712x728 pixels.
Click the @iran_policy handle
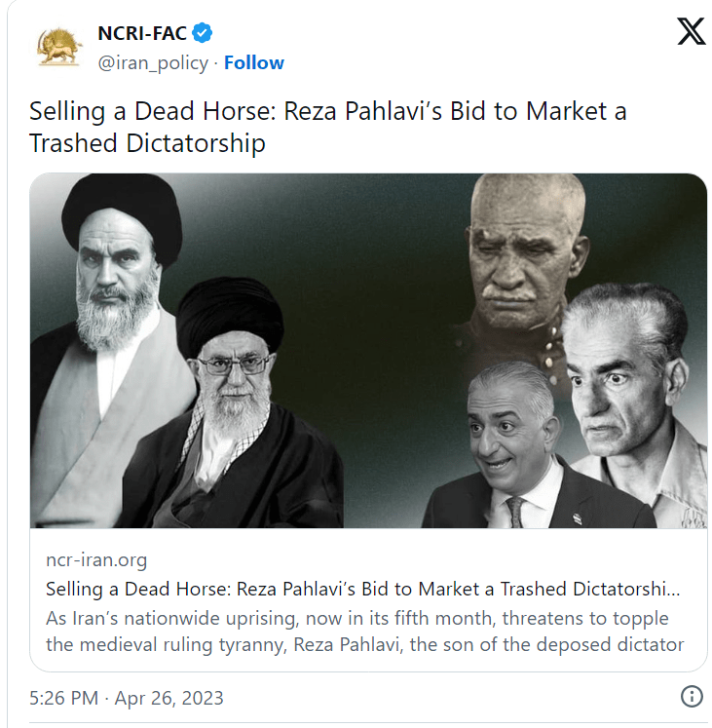153,63
